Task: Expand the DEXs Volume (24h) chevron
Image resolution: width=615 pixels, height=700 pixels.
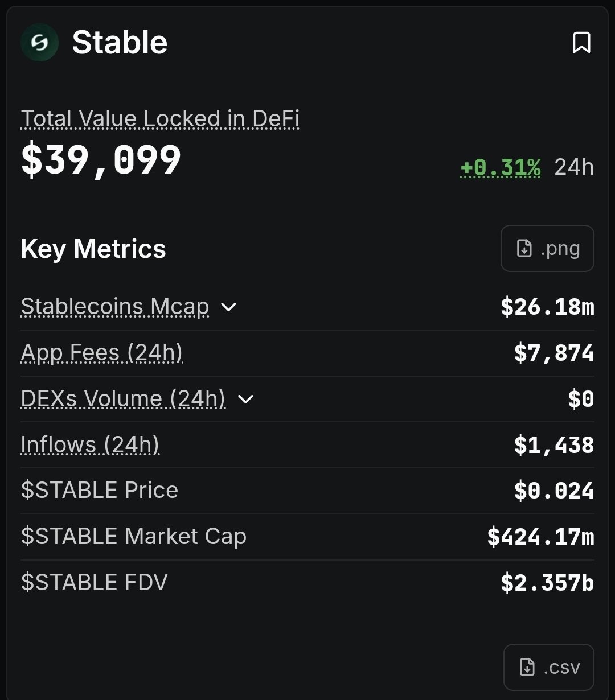Action: pos(245,399)
